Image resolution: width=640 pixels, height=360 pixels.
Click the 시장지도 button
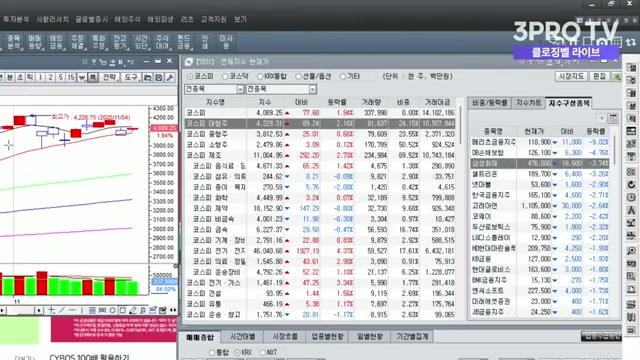pos(571,76)
